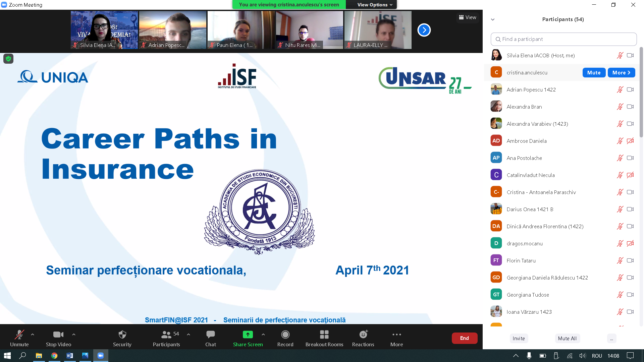This screenshot has width=644, height=362.
Task: Click Zoom app in the taskbar
Action: click(x=101, y=356)
